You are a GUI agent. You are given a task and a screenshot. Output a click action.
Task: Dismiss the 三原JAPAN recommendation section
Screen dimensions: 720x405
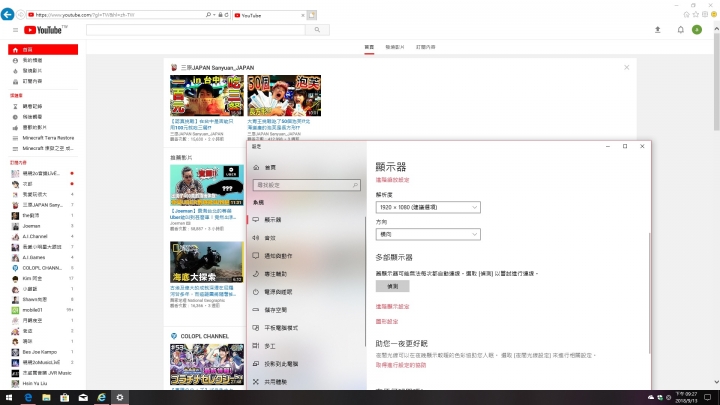tap(626, 68)
